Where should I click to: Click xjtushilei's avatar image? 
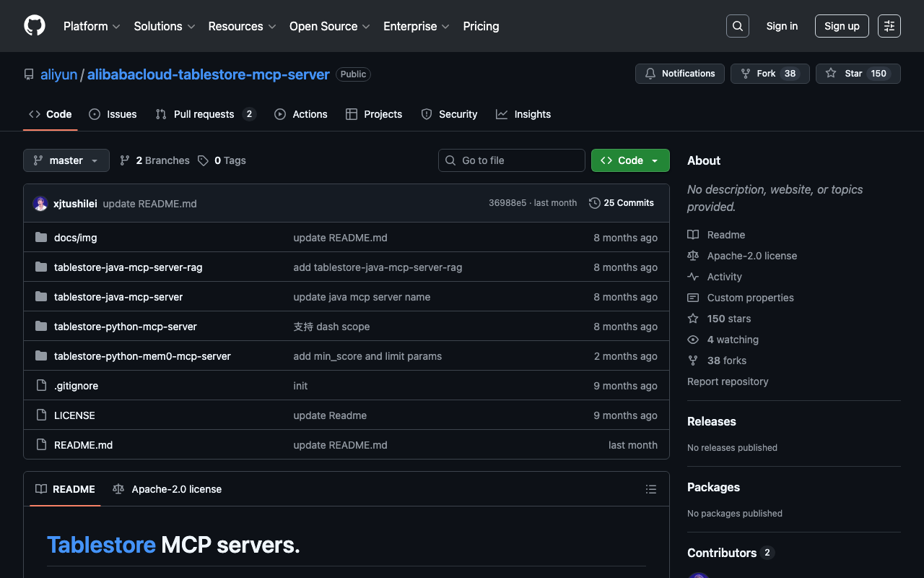pyautogui.click(x=40, y=204)
